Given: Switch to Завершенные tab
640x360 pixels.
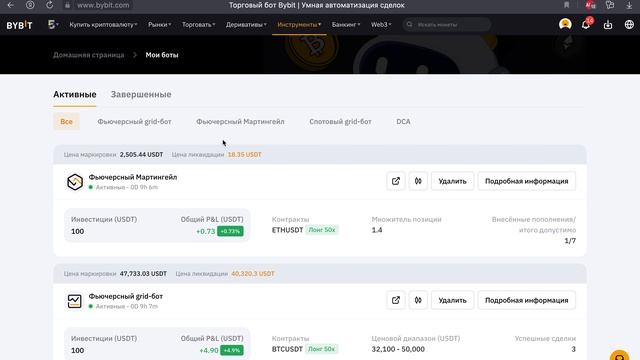Looking at the screenshot, I should [x=141, y=94].
